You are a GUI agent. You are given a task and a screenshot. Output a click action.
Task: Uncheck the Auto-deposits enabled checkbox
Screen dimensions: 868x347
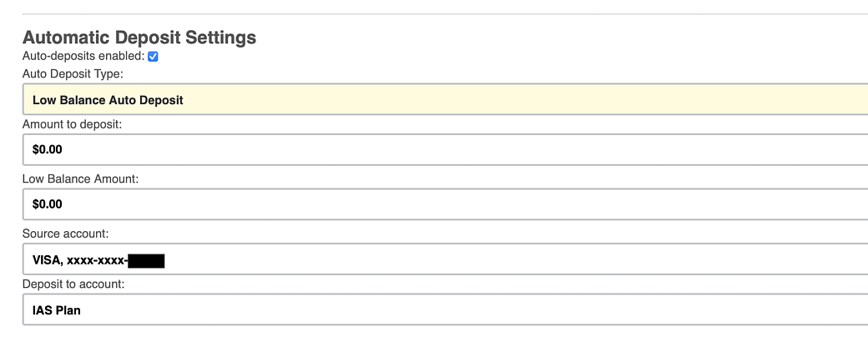click(x=153, y=57)
